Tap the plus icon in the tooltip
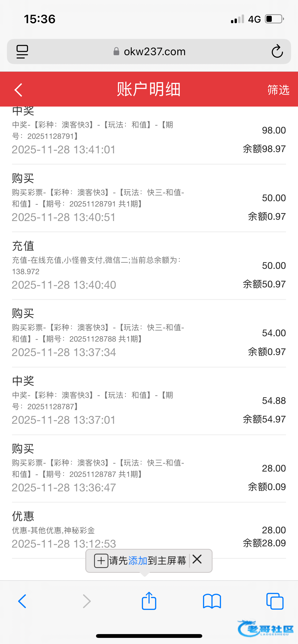 coord(101,561)
